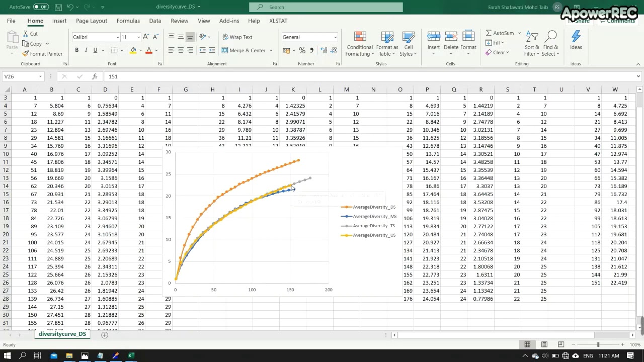The width and height of the screenshot is (644, 362).
Task: Open Cell Styles gallery
Action: click(409, 44)
